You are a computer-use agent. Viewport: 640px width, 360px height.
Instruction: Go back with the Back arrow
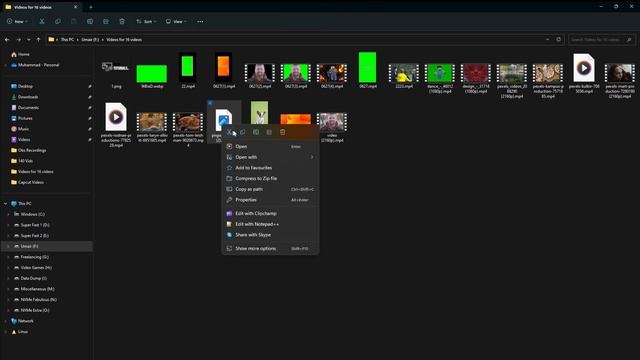click(7, 40)
